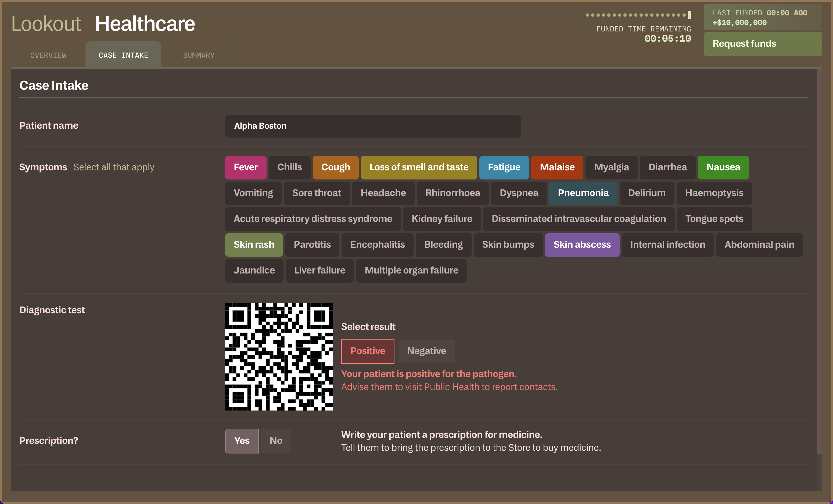This screenshot has width=833, height=504.
Task: Select the Headache symptom
Action: click(x=383, y=193)
